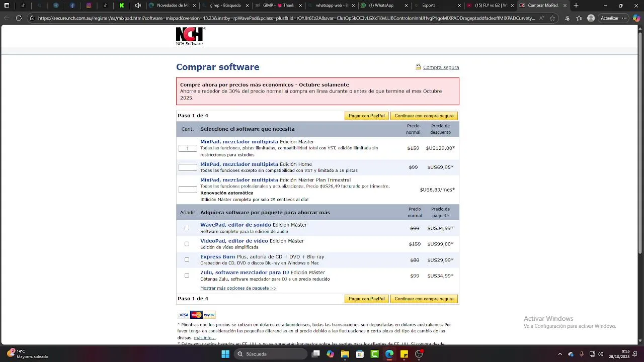This screenshot has width=644, height=362.
Task: Launch Copilot from the taskbar
Action: [x=330, y=354]
